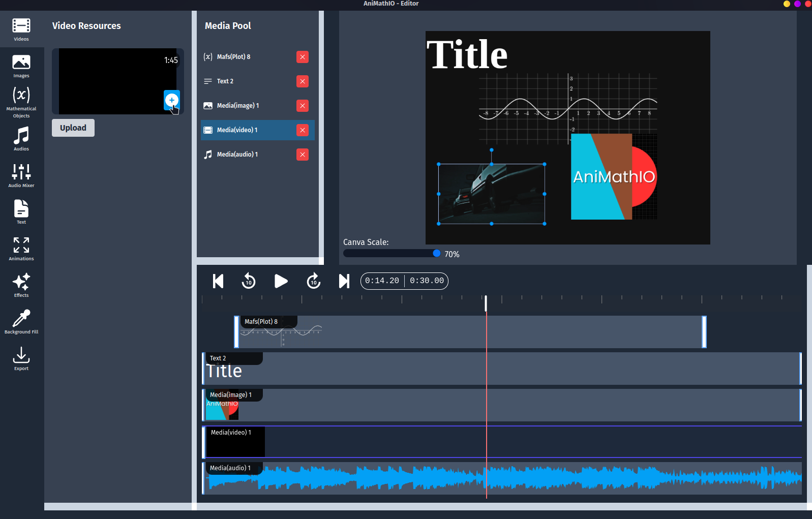The height and width of the screenshot is (519, 812).
Task: Remove Media(audio) 1 from Media Pool
Action: pyautogui.click(x=303, y=155)
